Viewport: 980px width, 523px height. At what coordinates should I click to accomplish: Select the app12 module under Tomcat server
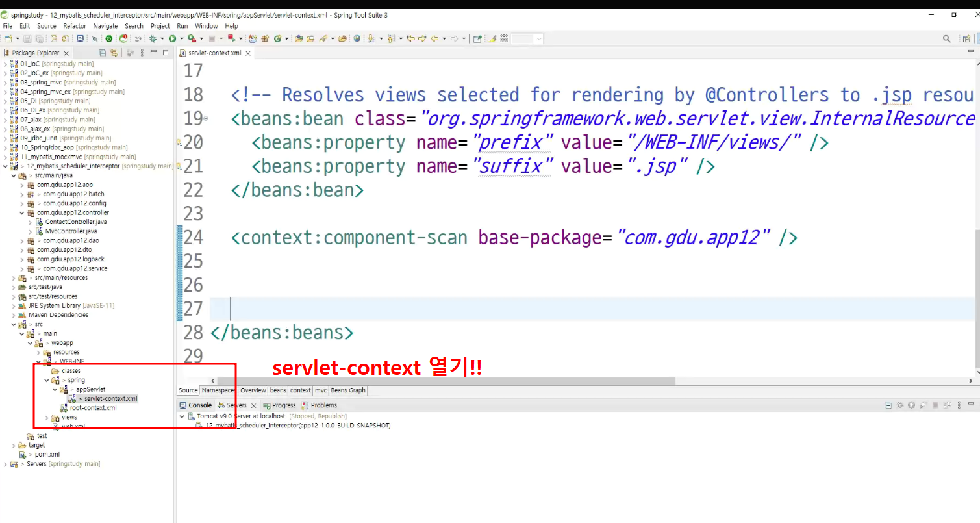[298, 426]
